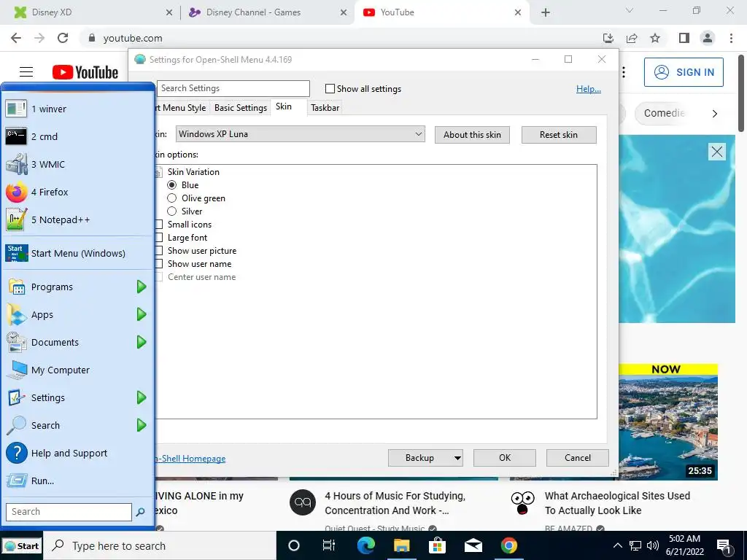The width and height of the screenshot is (747, 560).
Task: Show hidden system tray icons
Action: (617, 545)
